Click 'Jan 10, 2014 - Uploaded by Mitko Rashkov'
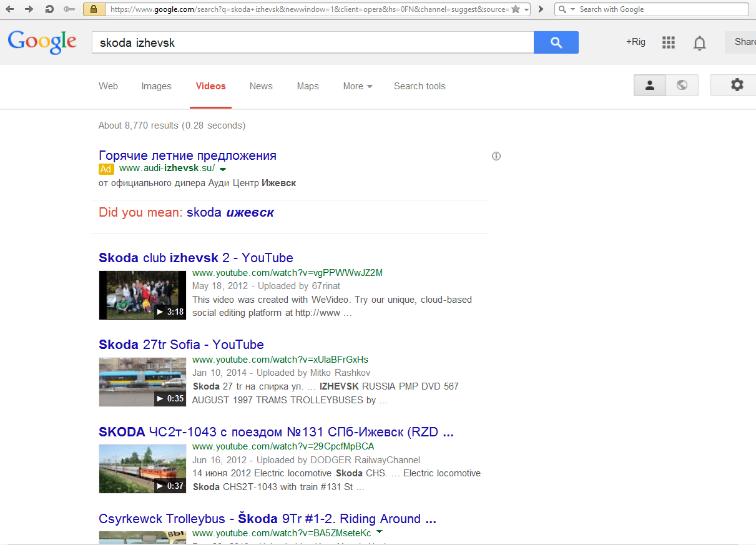Viewport: 756px width, 545px height. click(281, 373)
